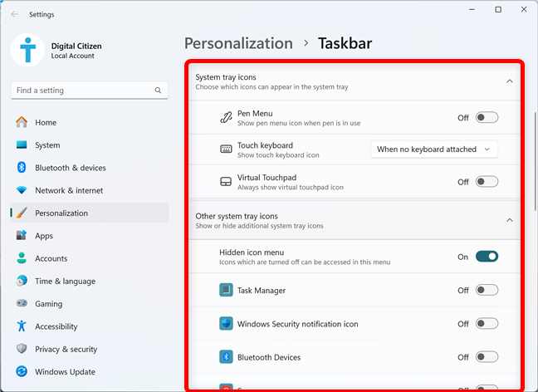Click the Virtual Touchpad icon
The width and height of the screenshot is (538, 392).
226,182
